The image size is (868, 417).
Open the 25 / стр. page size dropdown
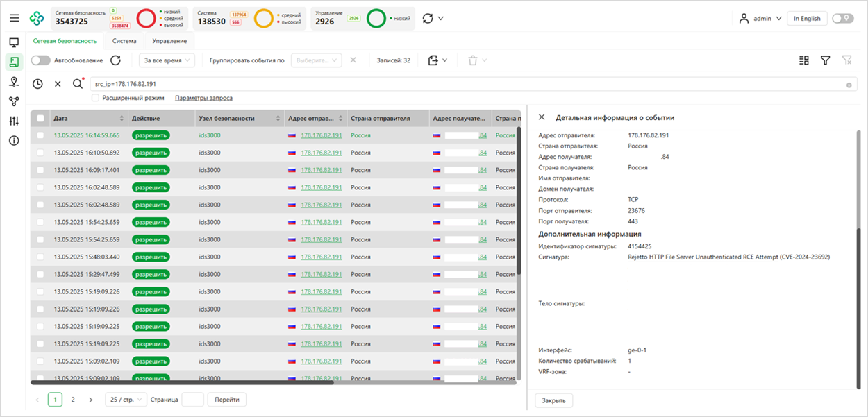point(126,400)
